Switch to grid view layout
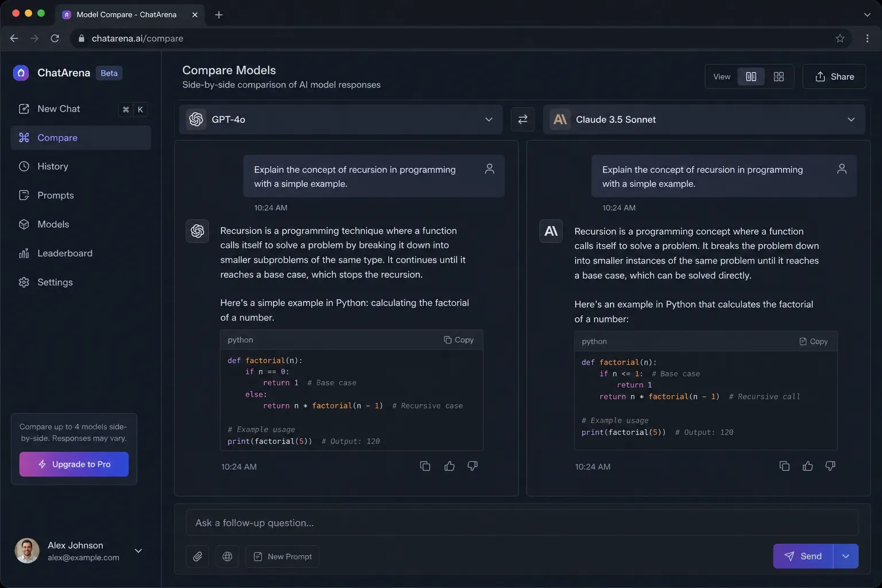This screenshot has height=588, width=882. pos(779,76)
